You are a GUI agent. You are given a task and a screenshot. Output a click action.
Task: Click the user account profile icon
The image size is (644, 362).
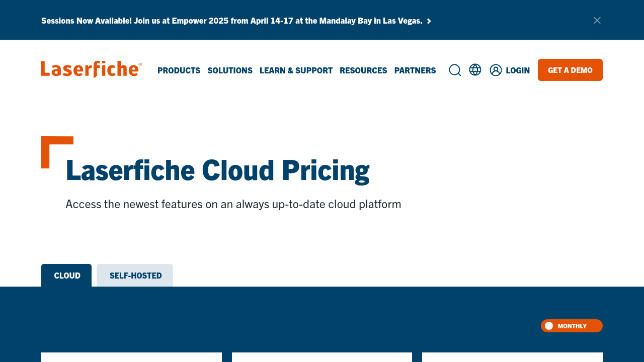pos(496,70)
